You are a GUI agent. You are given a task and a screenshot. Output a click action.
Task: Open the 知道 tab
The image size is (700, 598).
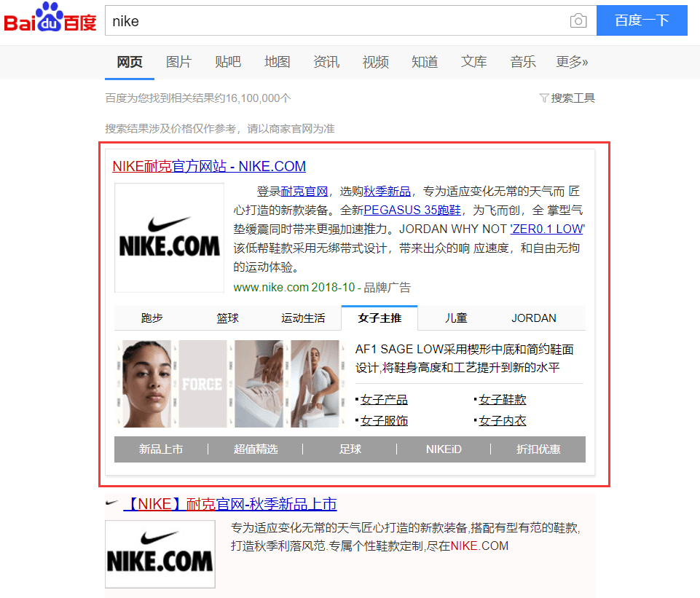pos(425,62)
